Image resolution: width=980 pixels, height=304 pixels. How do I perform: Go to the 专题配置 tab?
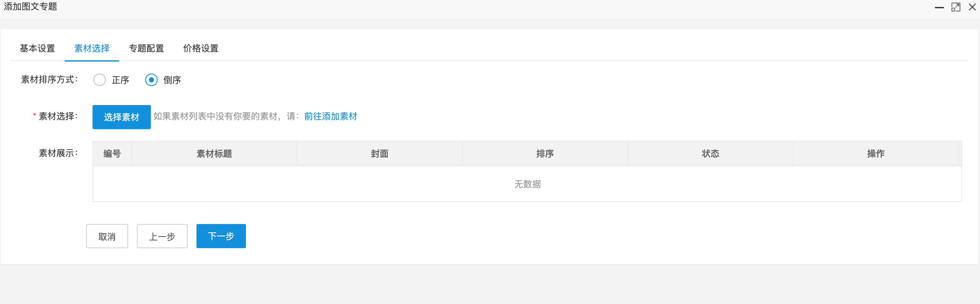[146, 48]
